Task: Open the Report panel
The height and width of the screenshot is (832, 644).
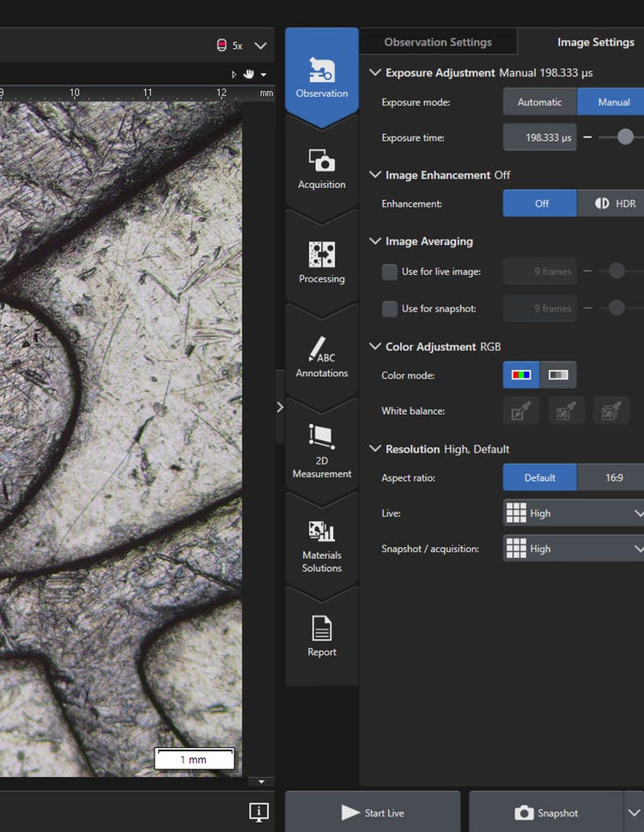Action: click(x=321, y=637)
